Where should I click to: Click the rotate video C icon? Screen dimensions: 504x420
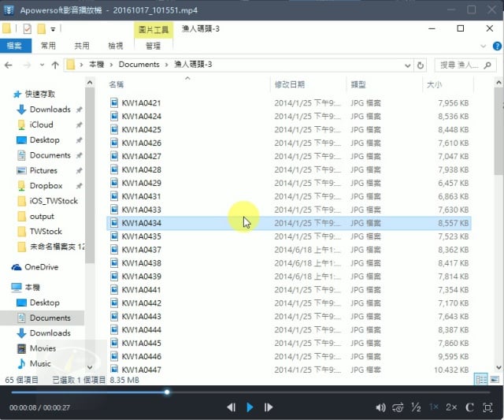click(469, 407)
